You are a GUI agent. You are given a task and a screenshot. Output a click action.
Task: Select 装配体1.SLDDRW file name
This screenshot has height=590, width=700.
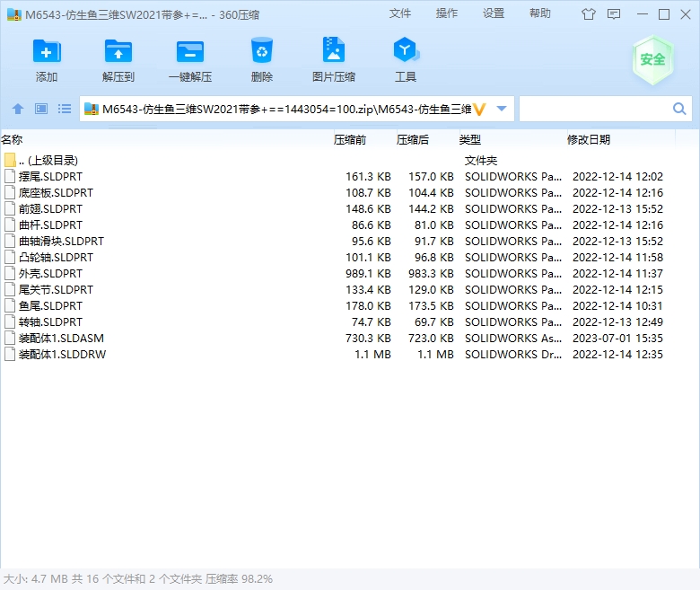tap(63, 354)
